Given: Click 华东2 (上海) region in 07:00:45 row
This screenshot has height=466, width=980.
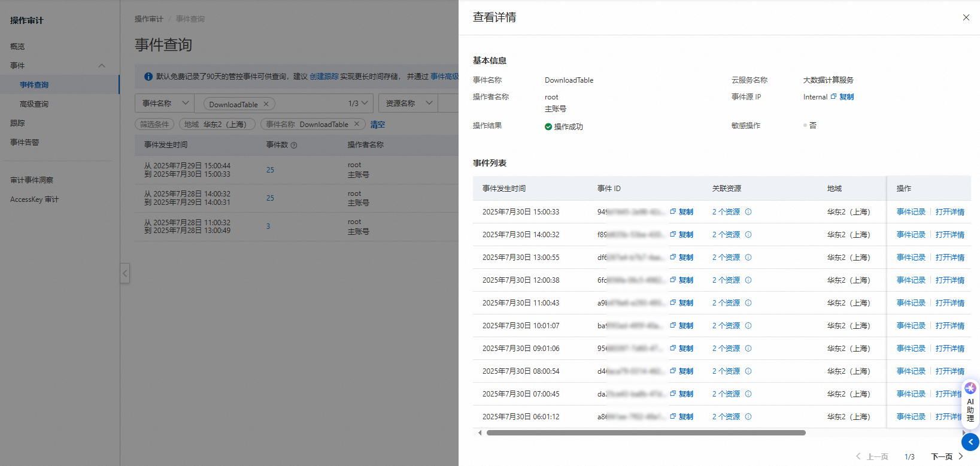Looking at the screenshot, I should coord(848,394).
